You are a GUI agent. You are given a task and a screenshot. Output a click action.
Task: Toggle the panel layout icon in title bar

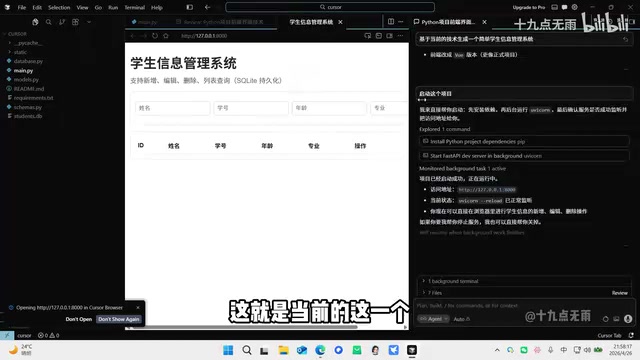[554, 7]
